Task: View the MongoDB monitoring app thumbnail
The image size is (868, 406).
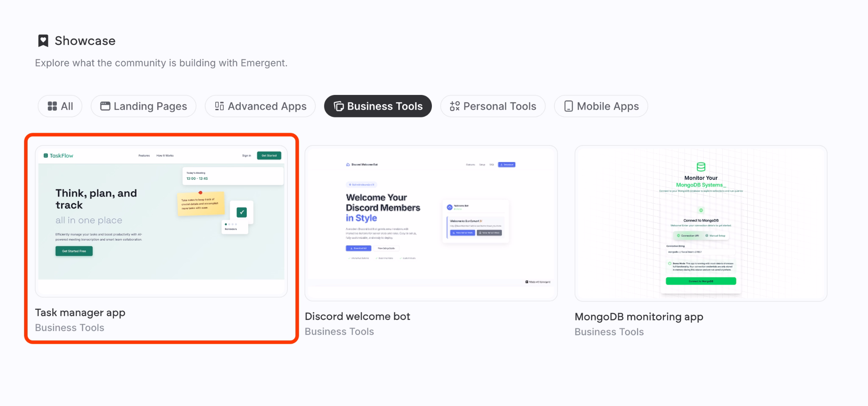Action: 701,223
